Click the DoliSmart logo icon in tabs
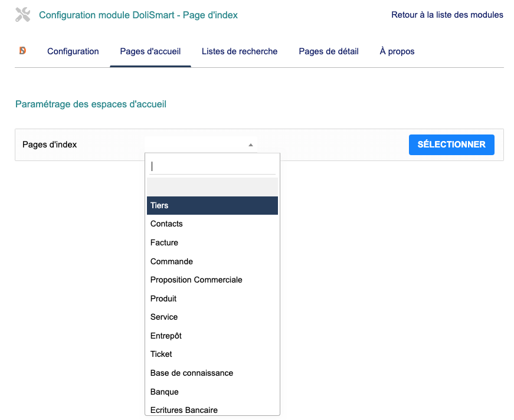The height and width of the screenshot is (420, 514). pyautogui.click(x=22, y=51)
